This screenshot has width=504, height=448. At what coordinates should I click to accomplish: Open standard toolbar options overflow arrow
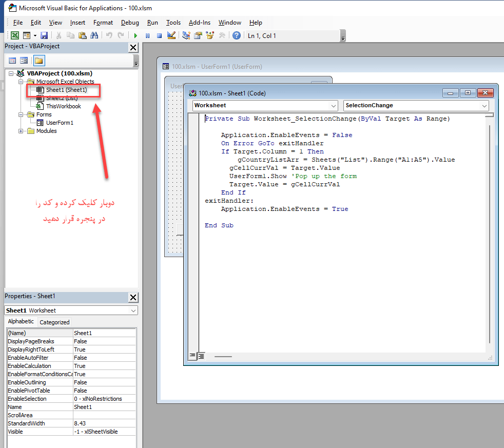(343, 36)
